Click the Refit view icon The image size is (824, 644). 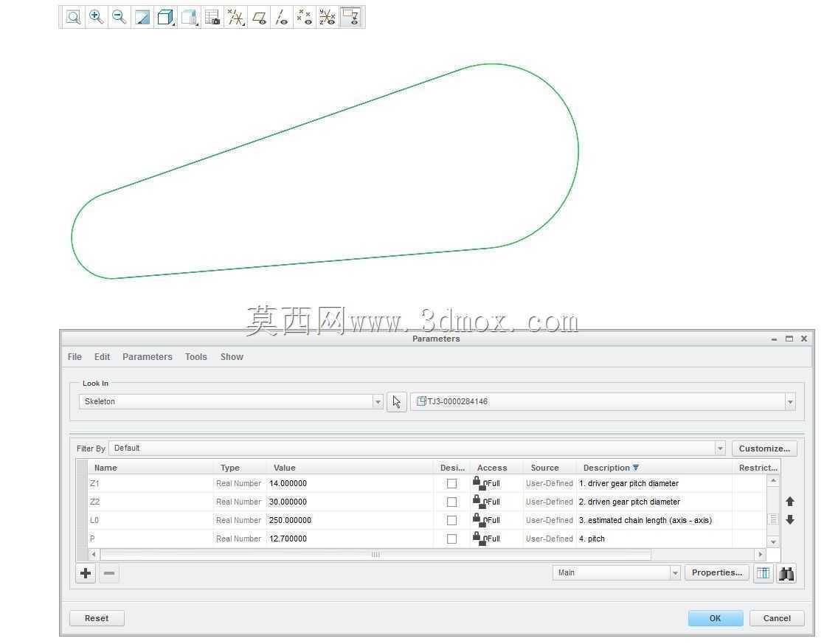[x=74, y=18]
